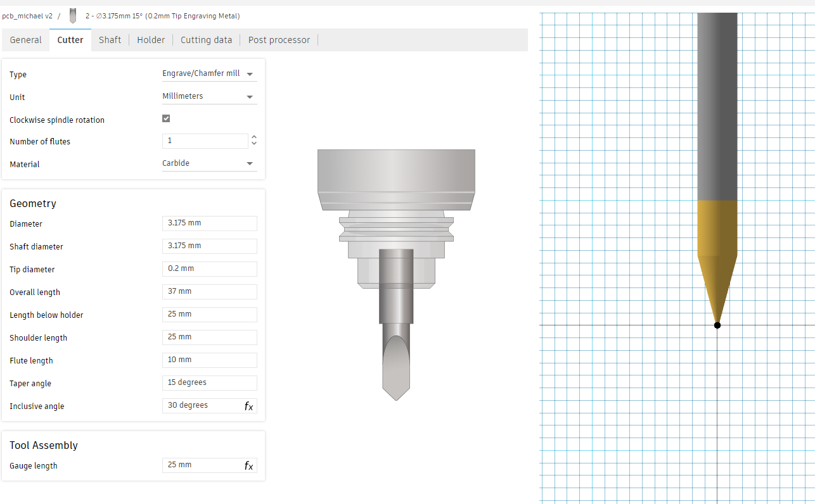Toggle Clockwise spindle rotation checkbox
This screenshot has height=504, width=815.
[166, 118]
